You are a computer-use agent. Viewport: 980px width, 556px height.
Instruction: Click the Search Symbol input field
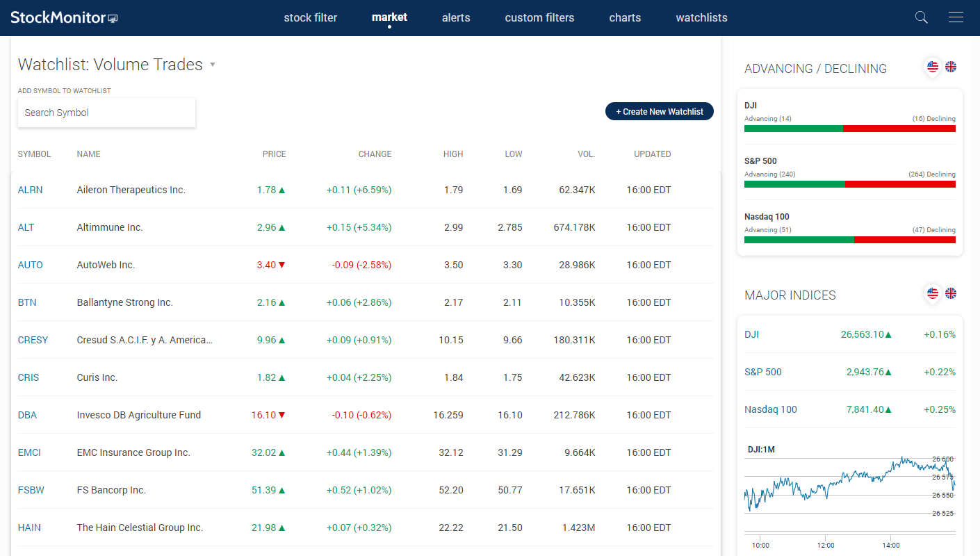[106, 113]
